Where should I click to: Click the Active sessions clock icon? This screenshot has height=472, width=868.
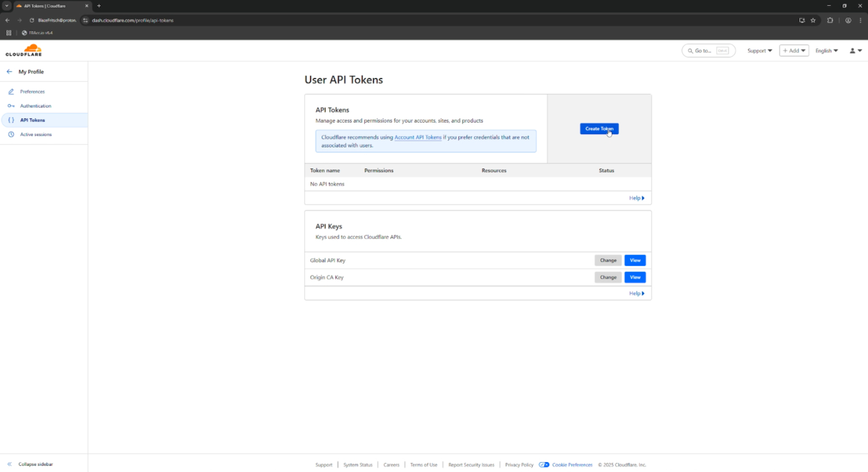pos(11,135)
